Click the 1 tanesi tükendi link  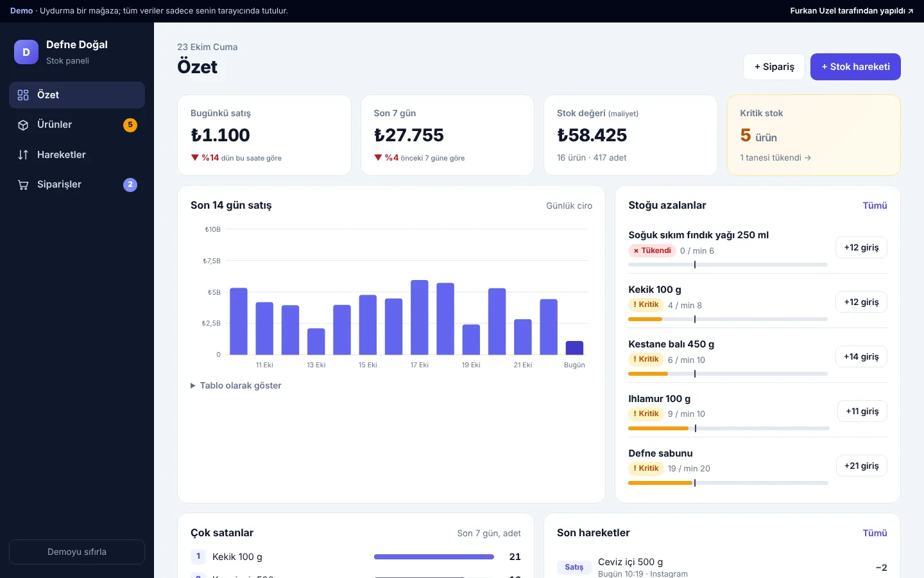pos(775,157)
